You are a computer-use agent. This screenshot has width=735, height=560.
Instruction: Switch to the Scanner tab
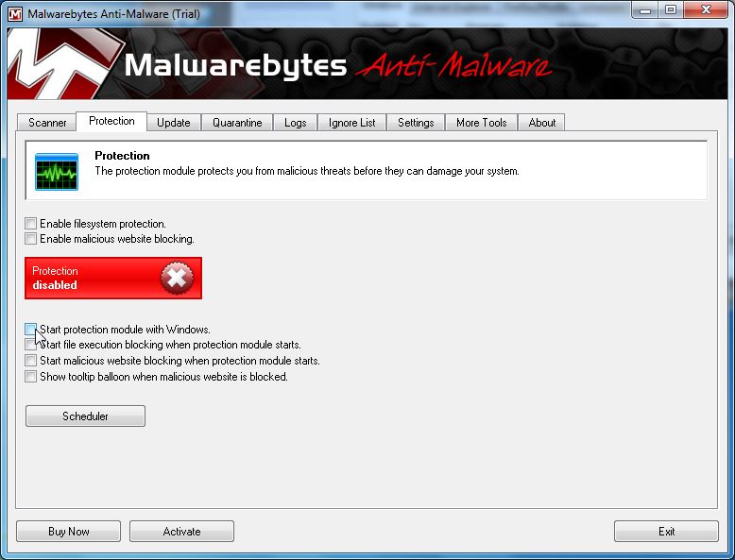47,123
